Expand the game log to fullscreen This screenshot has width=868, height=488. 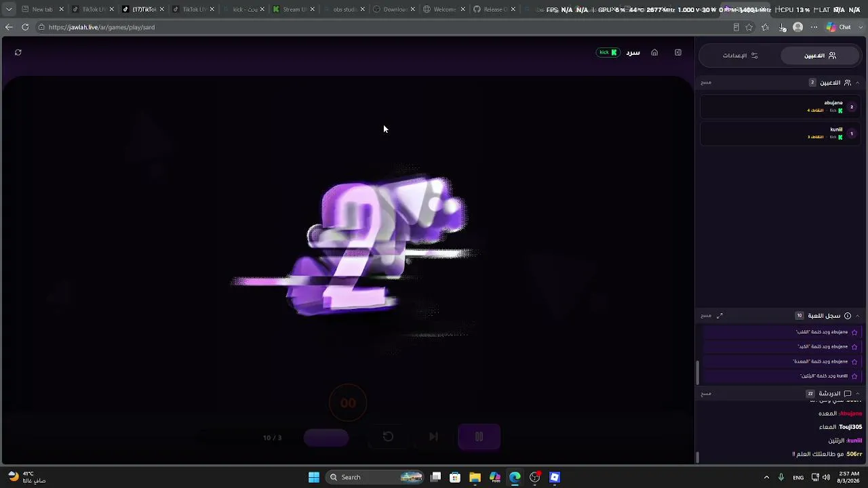(720, 316)
